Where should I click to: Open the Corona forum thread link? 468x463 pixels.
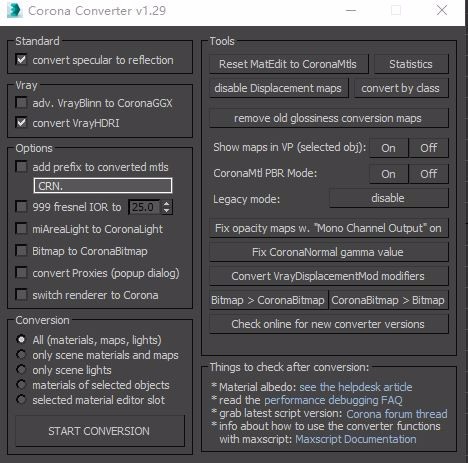click(x=397, y=414)
